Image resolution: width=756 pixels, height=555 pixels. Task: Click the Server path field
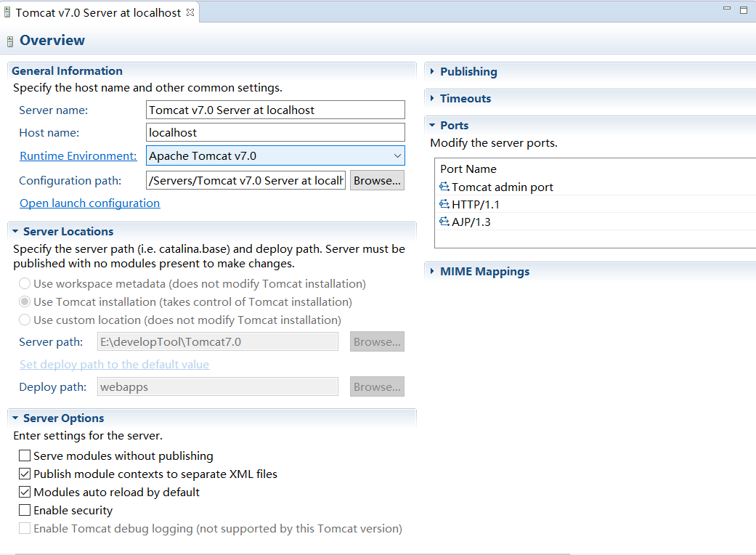(218, 342)
